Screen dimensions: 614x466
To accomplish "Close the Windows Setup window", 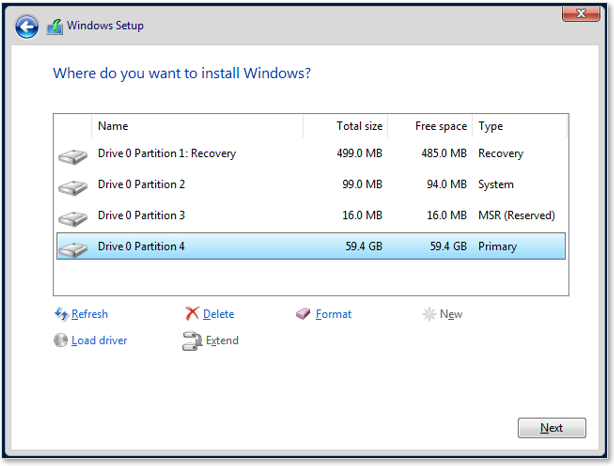I will pyautogui.click(x=581, y=14).
